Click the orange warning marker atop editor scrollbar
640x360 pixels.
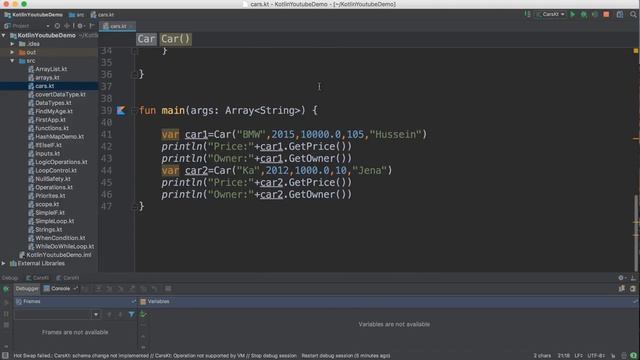[x=636, y=51]
